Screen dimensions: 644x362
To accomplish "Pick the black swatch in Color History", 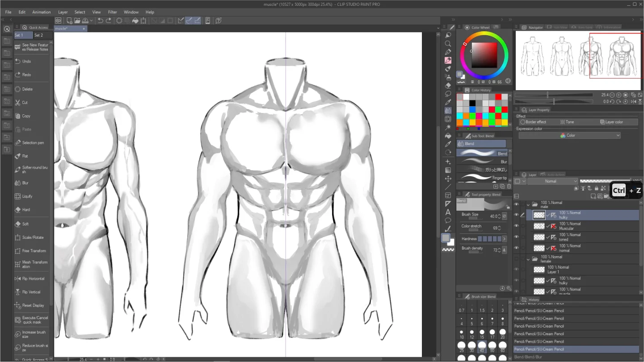I will click(x=472, y=103).
